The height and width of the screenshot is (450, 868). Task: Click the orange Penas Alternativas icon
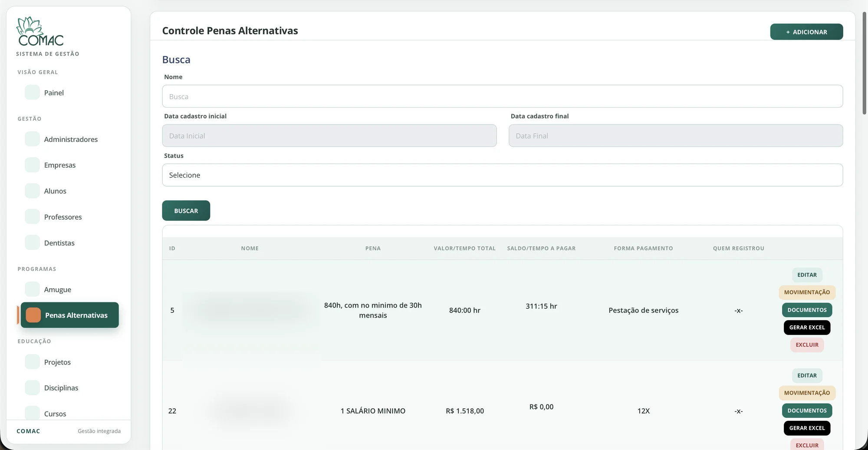tap(33, 315)
